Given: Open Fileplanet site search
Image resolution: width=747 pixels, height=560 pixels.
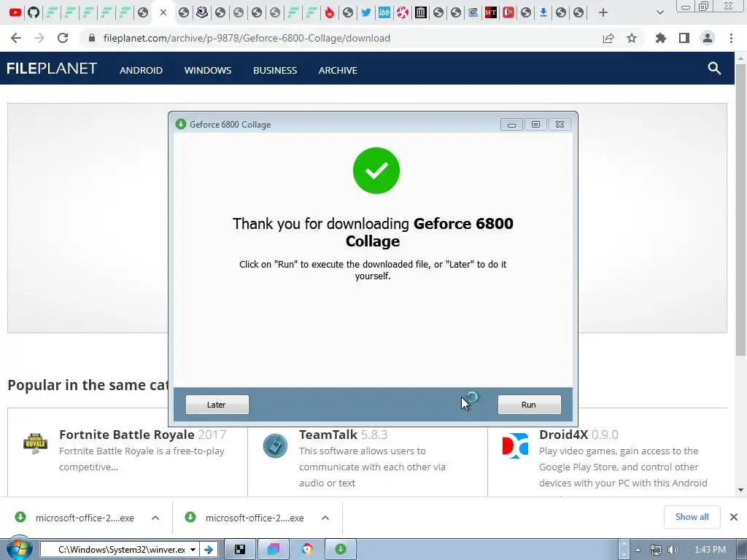Looking at the screenshot, I should (x=714, y=69).
